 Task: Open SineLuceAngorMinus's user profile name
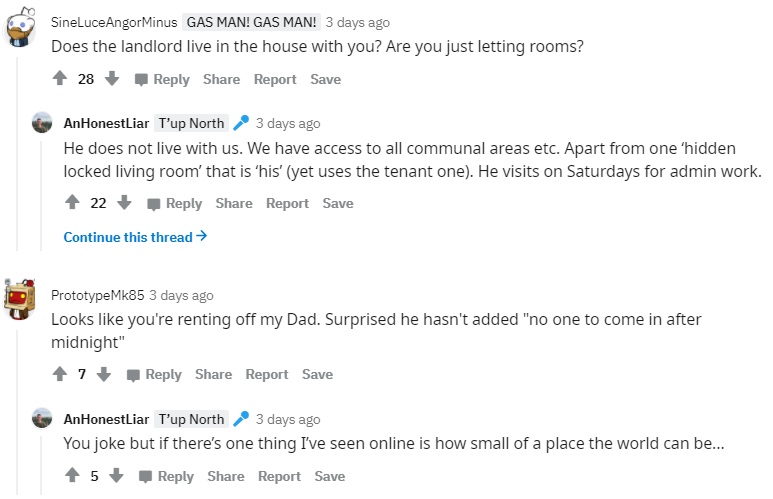coord(114,22)
